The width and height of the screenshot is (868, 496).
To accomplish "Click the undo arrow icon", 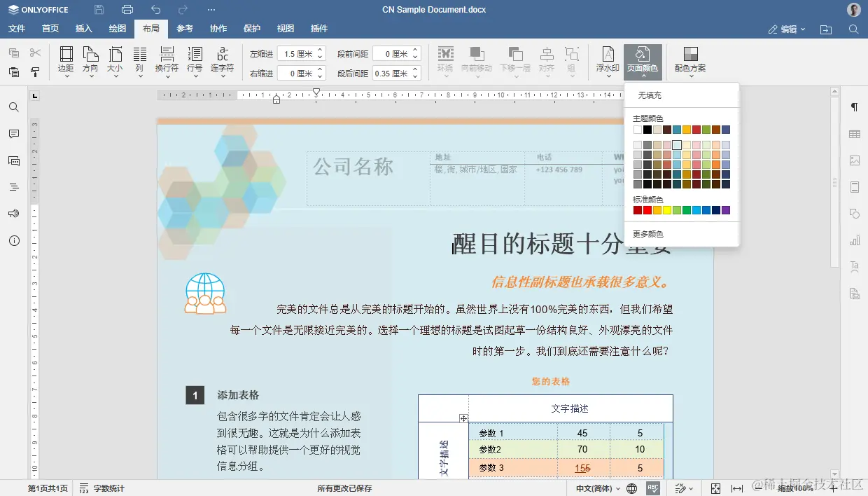I will pyautogui.click(x=155, y=9).
